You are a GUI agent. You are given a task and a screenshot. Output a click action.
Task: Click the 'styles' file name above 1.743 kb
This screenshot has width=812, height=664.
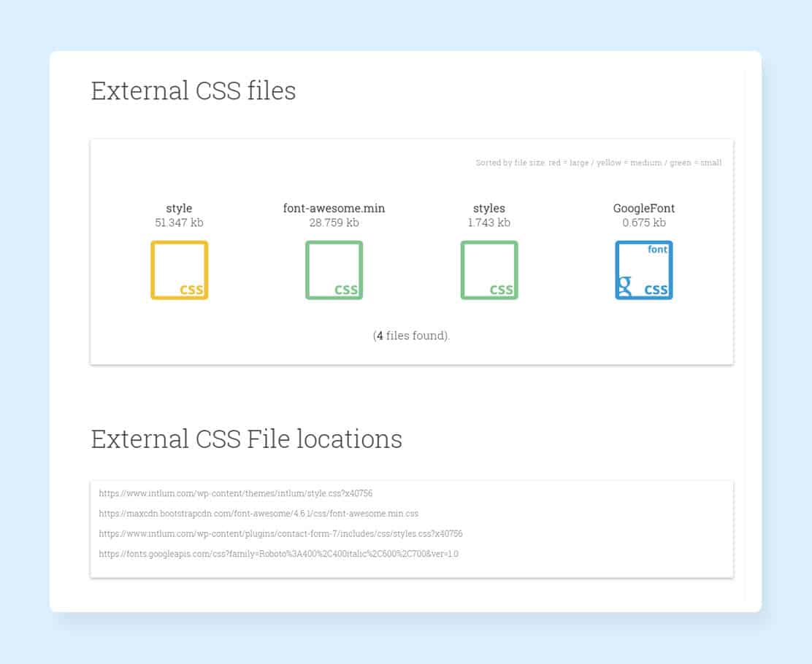(x=489, y=209)
